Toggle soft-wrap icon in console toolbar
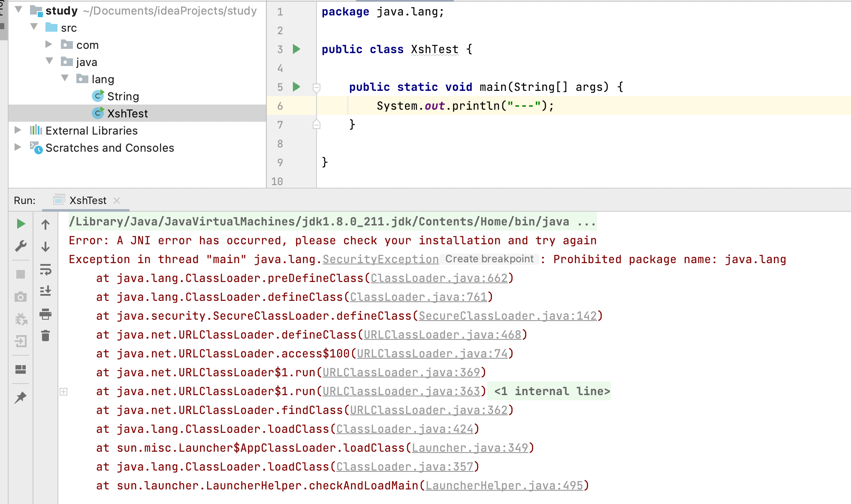Viewport: 851px width, 504px height. pos(45,270)
